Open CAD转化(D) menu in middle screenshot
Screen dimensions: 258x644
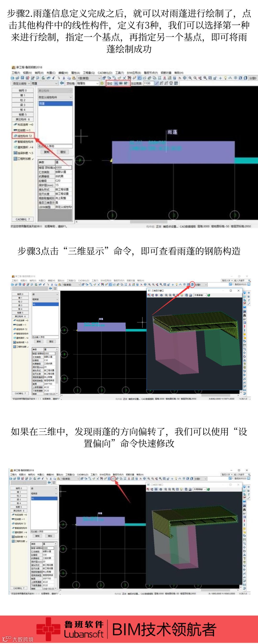point(84,280)
